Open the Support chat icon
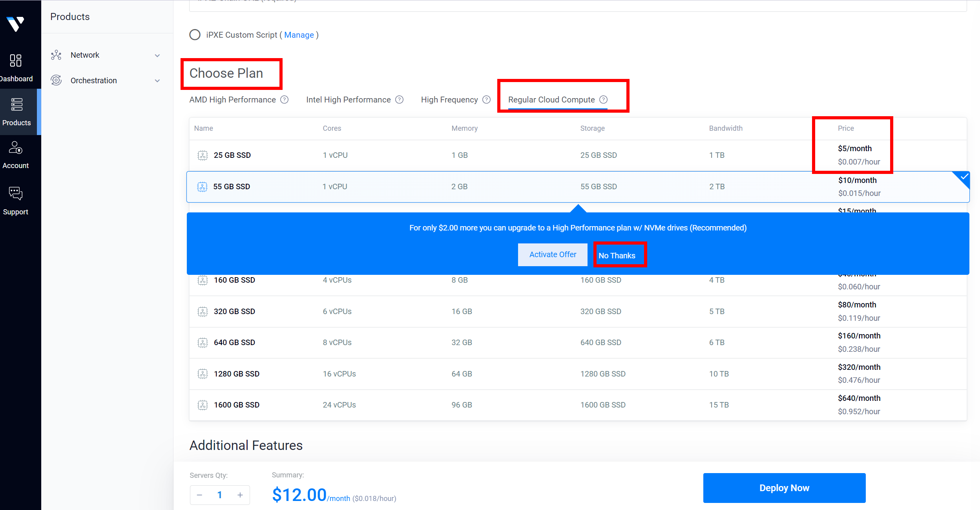 16,193
